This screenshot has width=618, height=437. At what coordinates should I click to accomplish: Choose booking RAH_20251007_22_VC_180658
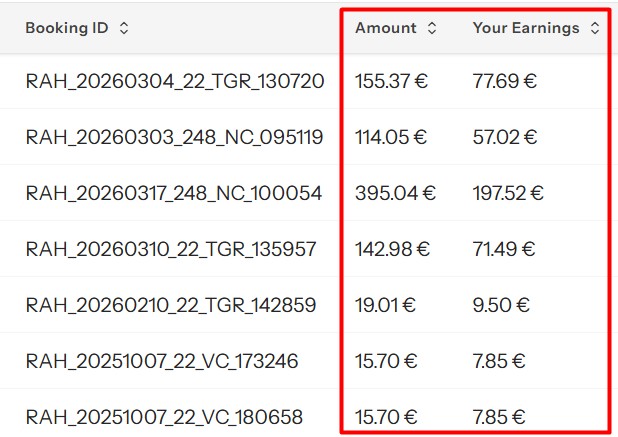[164, 417]
